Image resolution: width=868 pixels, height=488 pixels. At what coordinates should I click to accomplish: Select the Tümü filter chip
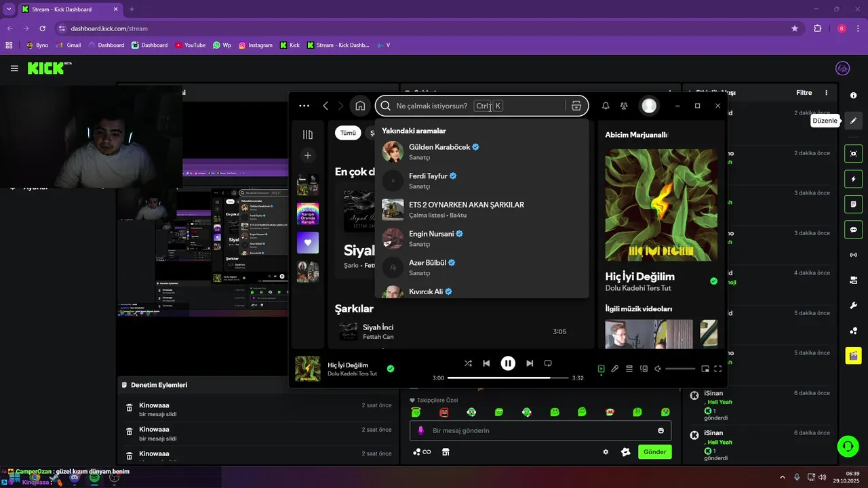click(x=348, y=133)
